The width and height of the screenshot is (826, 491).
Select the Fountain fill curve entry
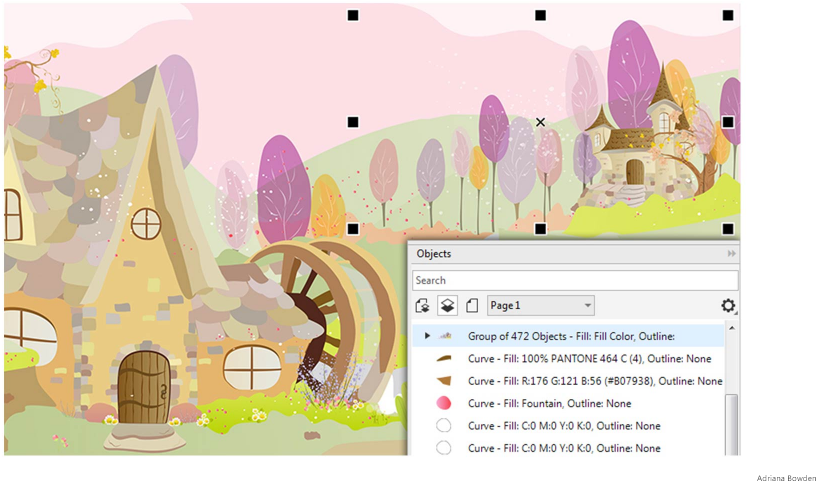[549, 403]
